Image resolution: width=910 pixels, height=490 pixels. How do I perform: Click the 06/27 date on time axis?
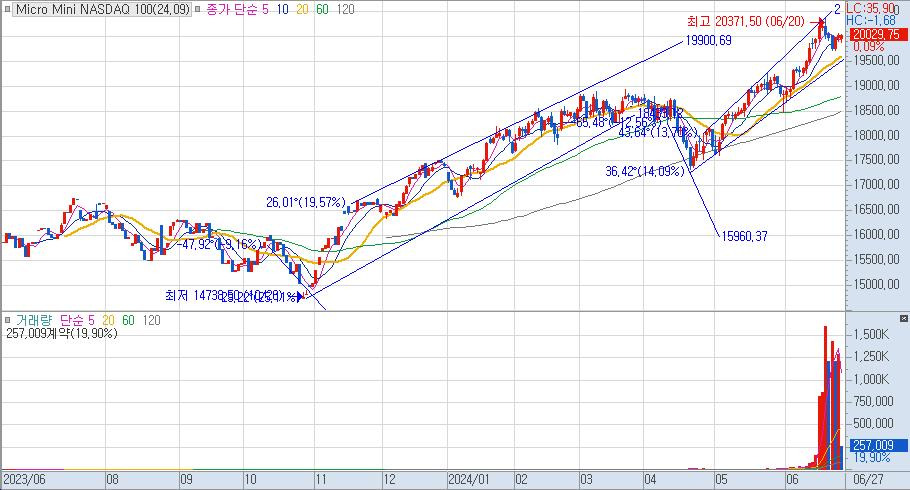(869, 480)
